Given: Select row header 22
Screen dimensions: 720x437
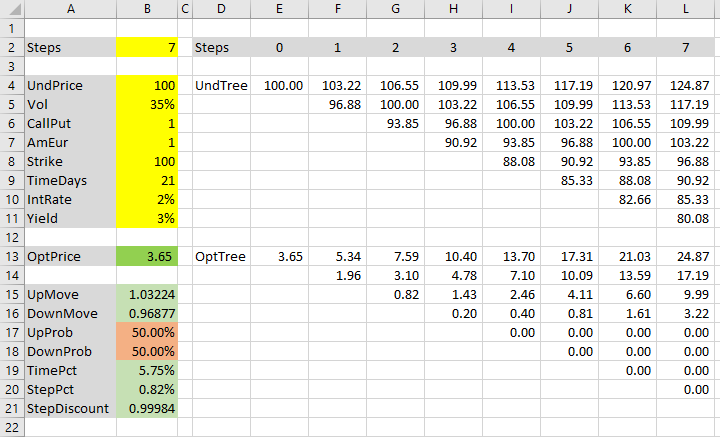Looking at the screenshot, I should [12, 427].
